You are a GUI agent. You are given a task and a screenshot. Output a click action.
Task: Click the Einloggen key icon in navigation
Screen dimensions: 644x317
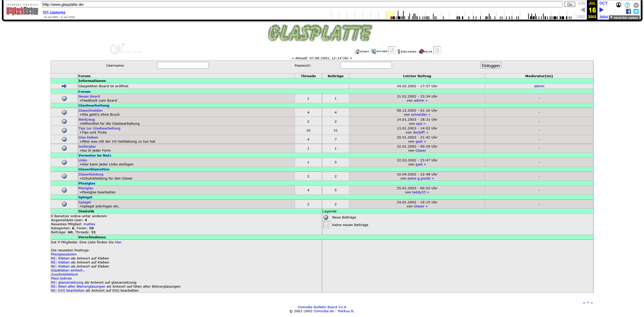click(407, 51)
